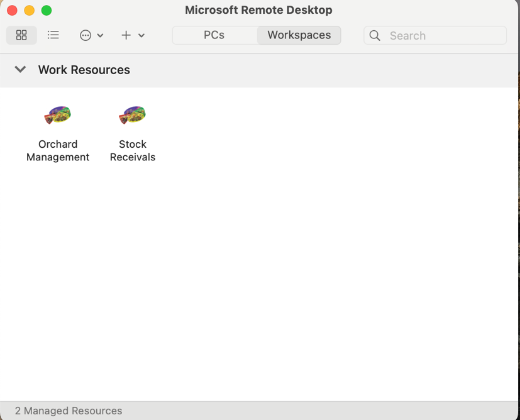Click the magnifying glass search icon
This screenshot has height=420, width=520.
pos(375,35)
